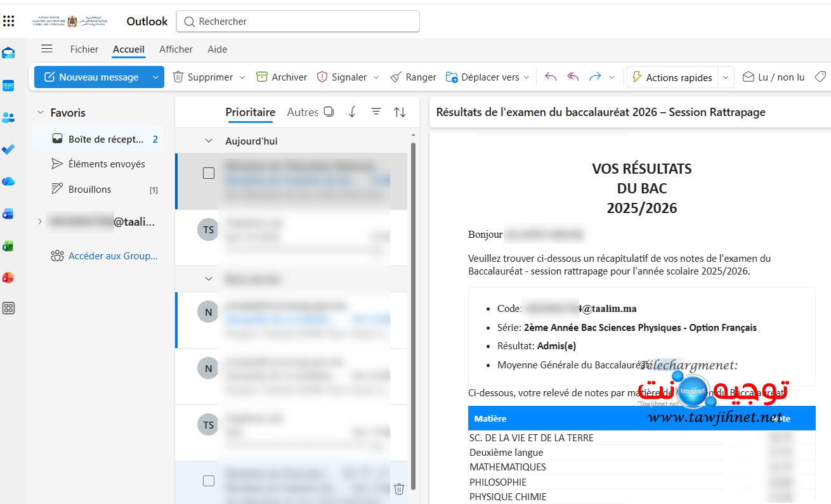Open Signaler options dropdown arrow

click(376, 77)
